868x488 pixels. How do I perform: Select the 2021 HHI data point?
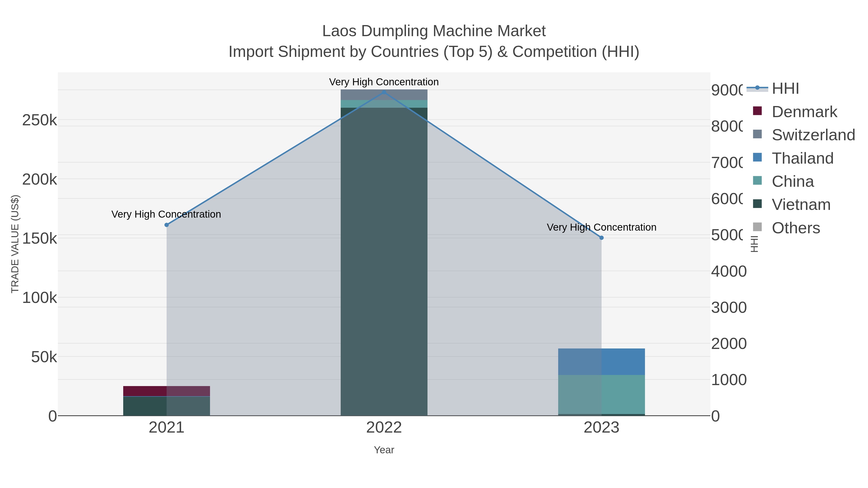[x=166, y=225]
